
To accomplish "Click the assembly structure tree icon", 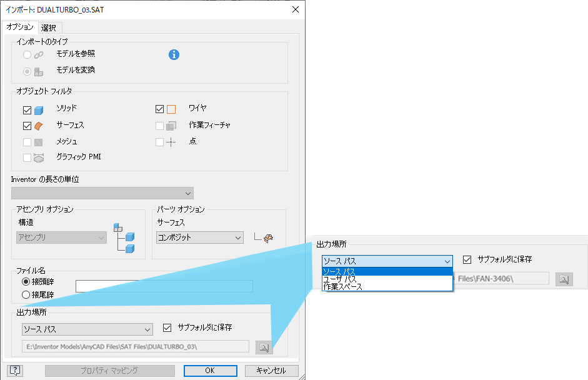I will pyautogui.click(x=124, y=238).
